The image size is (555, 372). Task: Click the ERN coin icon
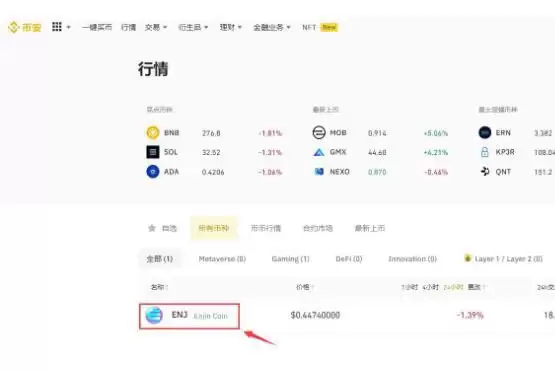coord(485,133)
